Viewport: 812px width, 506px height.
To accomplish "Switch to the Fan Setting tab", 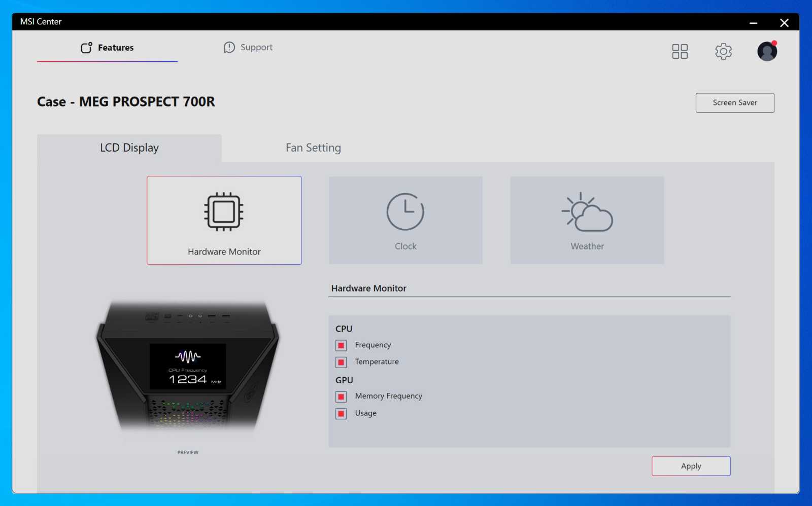I will tap(313, 148).
